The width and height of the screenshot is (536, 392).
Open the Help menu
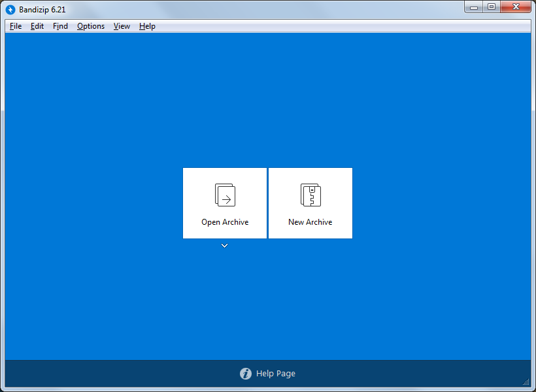coord(147,26)
